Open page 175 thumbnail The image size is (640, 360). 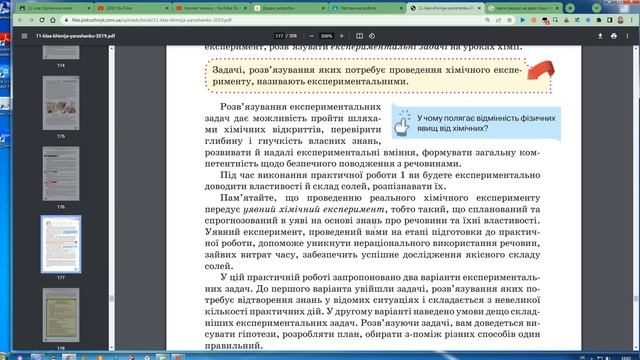pos(61,103)
